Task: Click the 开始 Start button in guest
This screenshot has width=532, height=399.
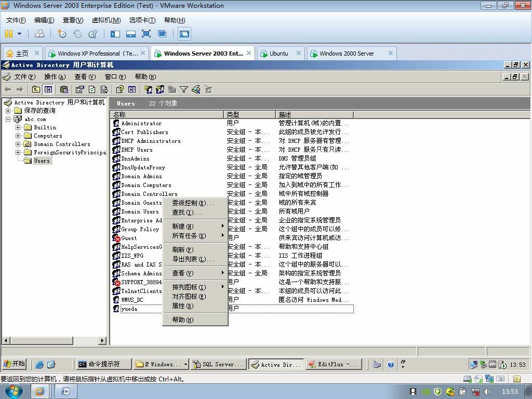Action: click(x=14, y=364)
